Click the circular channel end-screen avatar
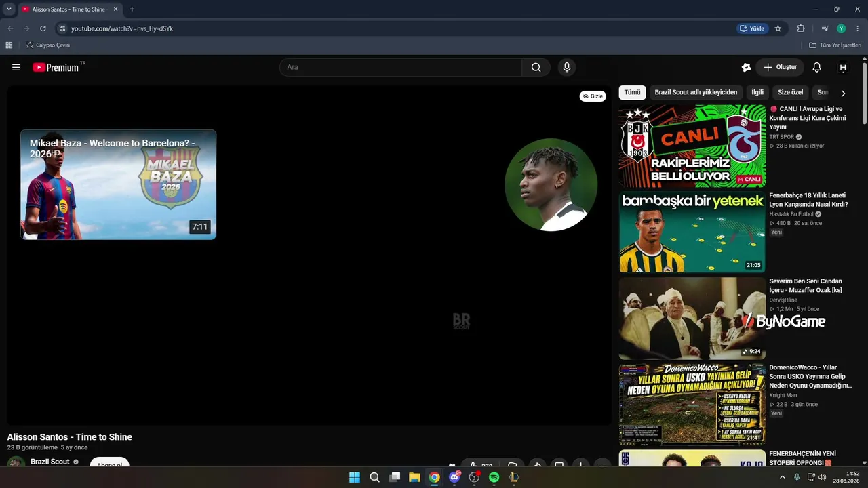This screenshot has height=488, width=868. click(x=551, y=185)
